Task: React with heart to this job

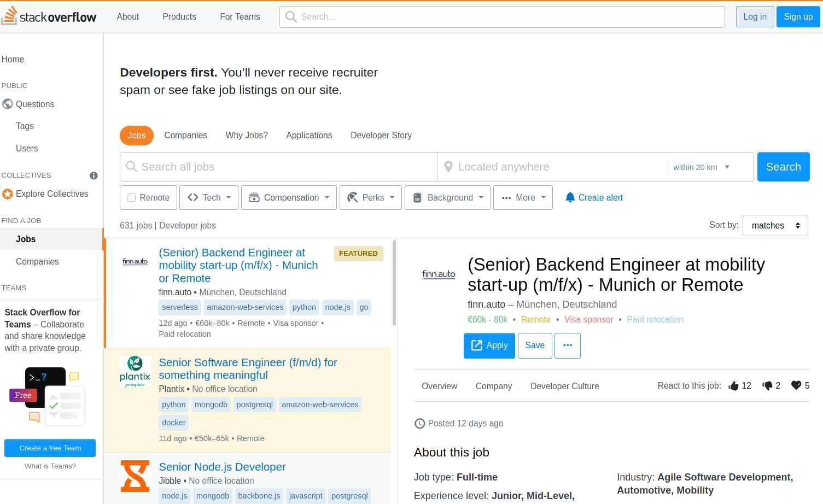Action: 796,385
